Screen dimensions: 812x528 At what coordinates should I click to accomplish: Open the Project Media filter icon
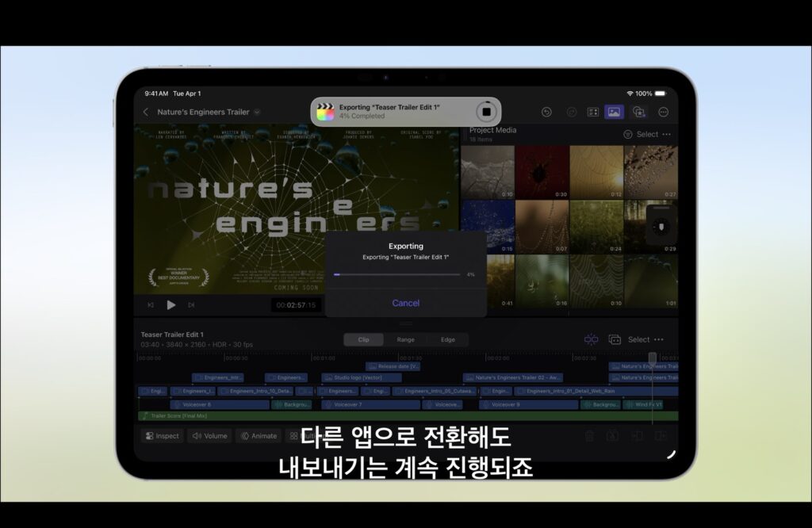point(628,134)
